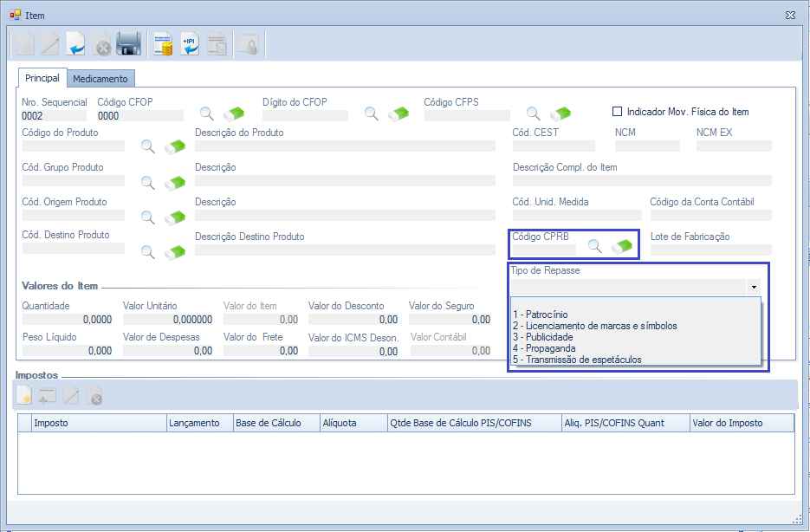Pick '5 - Transmissão de espetáculos' option
This screenshot has height=532, width=810.
tap(577, 360)
